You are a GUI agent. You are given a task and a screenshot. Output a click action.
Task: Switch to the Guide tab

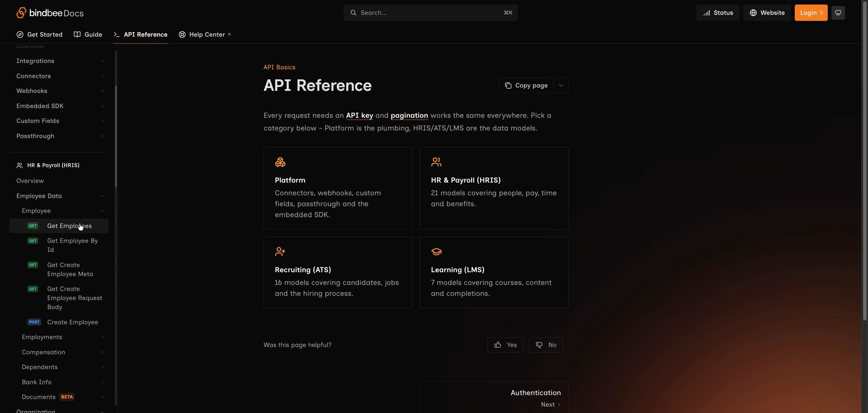tap(88, 35)
